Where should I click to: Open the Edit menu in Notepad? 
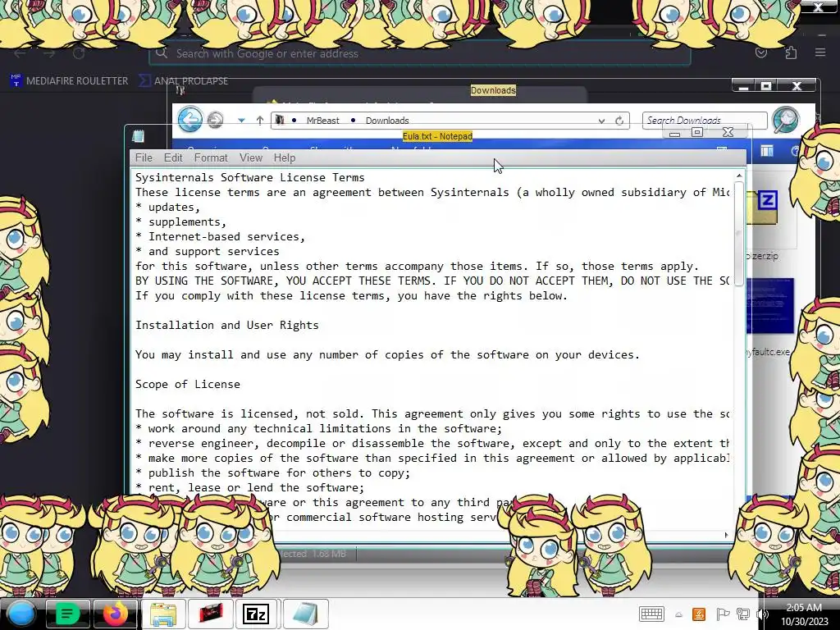(173, 157)
